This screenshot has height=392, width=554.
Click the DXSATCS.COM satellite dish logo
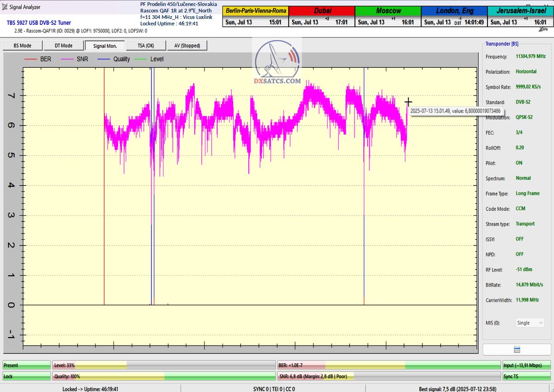pyautogui.click(x=277, y=62)
